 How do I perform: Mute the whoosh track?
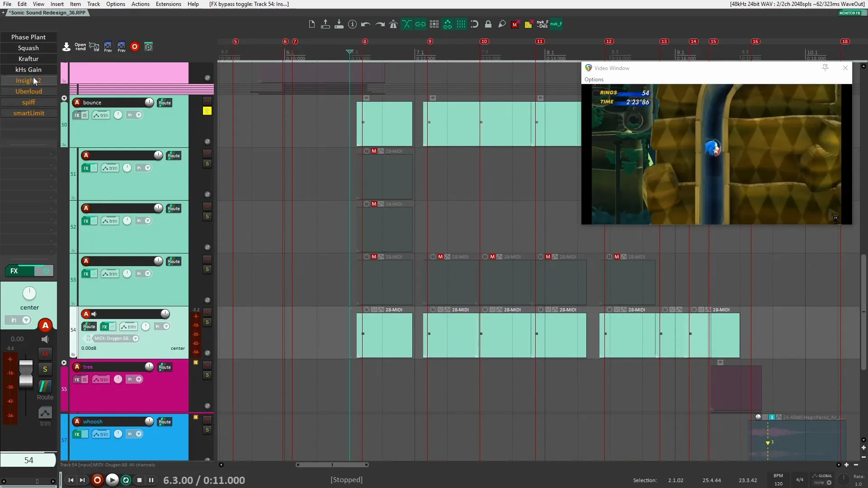tap(207, 420)
